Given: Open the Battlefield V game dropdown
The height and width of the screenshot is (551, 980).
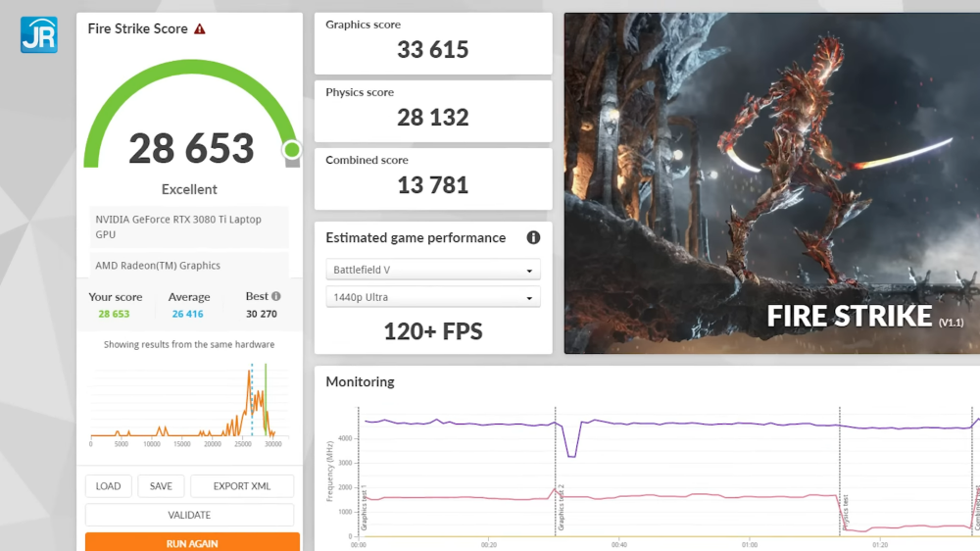Looking at the screenshot, I should click(x=433, y=270).
